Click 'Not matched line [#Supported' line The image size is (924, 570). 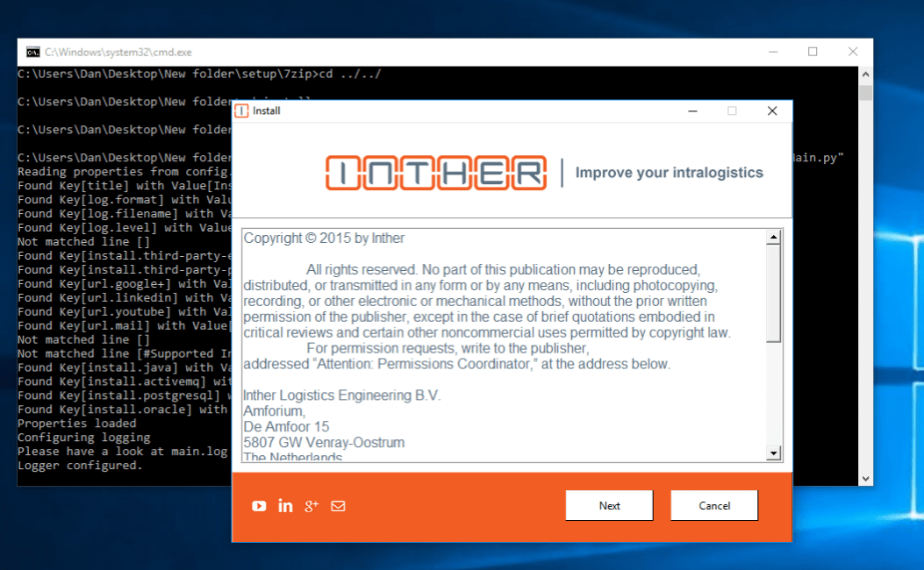(124, 353)
